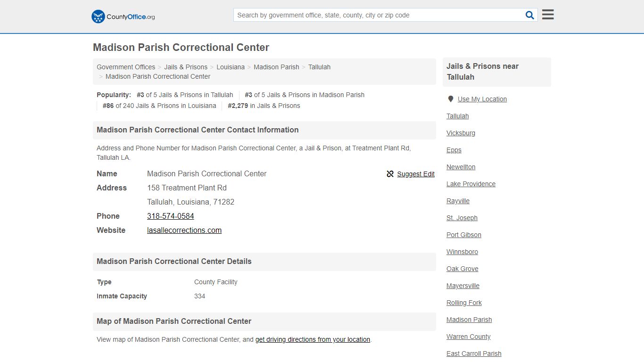Select the name value Madison Parish Correctional Center
The width and height of the screenshot is (644, 362).
tap(206, 173)
